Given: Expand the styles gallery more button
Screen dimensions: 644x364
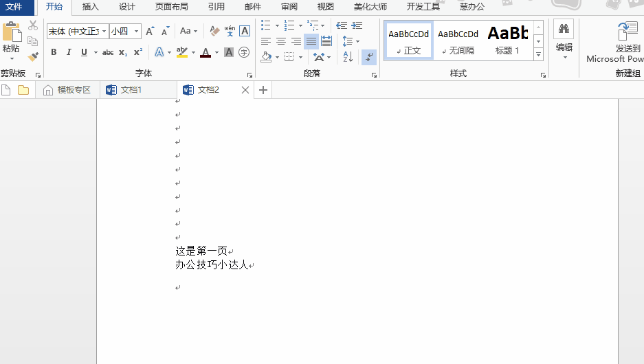Looking at the screenshot, I should point(538,54).
